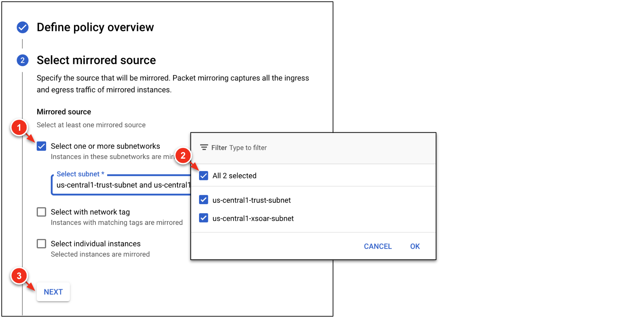644x318 pixels.
Task: Confirm subnet selection with OK
Action: coord(415,247)
